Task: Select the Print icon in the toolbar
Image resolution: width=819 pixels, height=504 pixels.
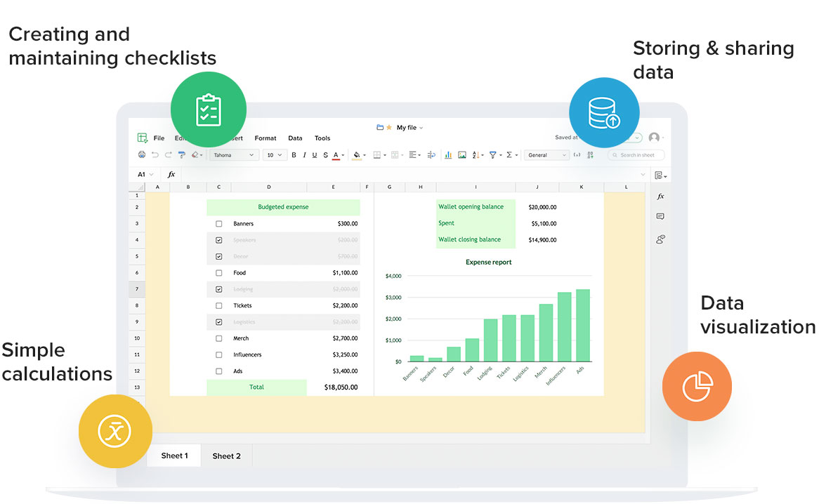Action: pos(140,154)
